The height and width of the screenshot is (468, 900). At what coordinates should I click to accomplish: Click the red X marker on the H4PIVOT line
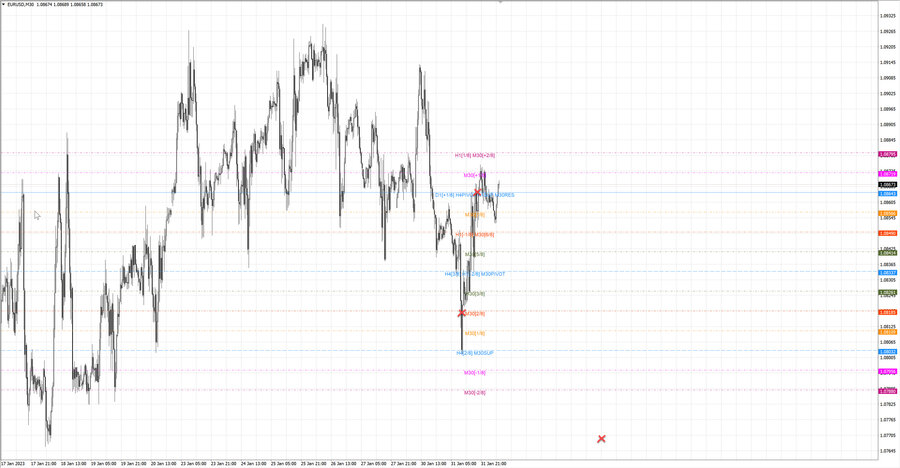click(x=477, y=192)
